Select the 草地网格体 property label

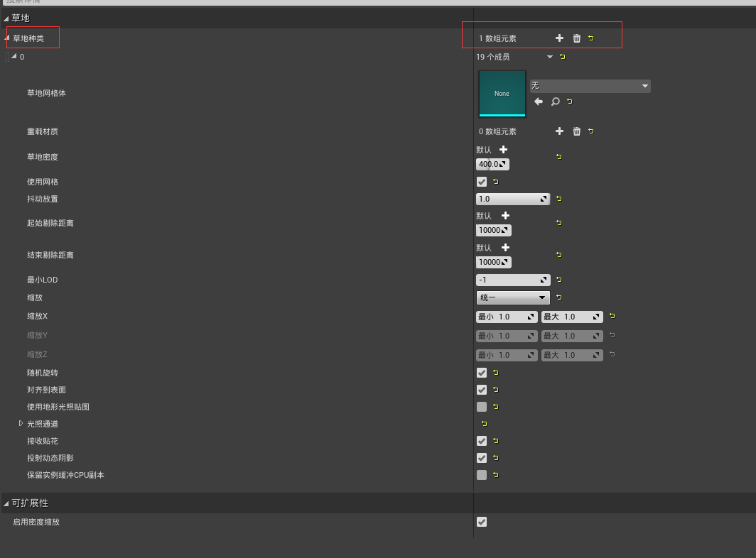coord(46,93)
